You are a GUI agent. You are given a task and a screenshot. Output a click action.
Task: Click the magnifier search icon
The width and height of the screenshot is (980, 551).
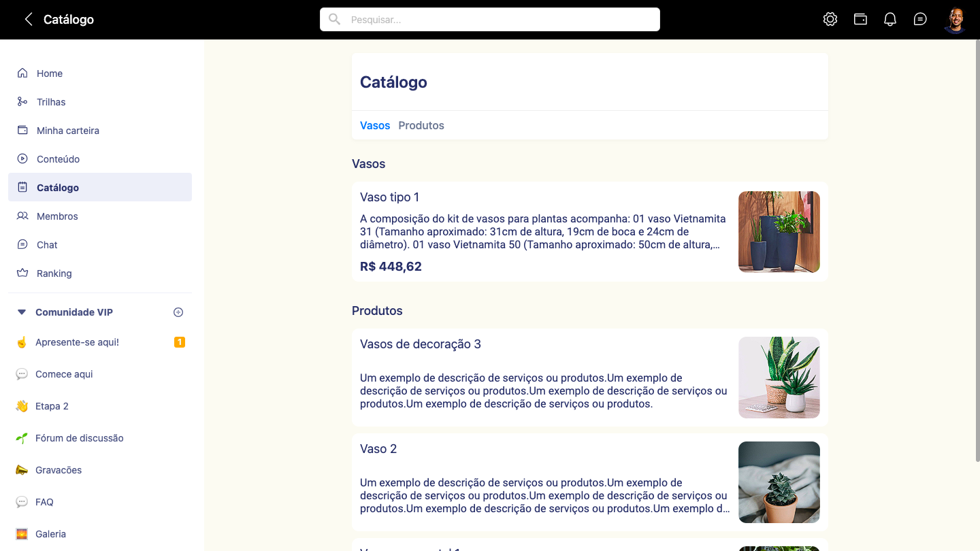[334, 20]
